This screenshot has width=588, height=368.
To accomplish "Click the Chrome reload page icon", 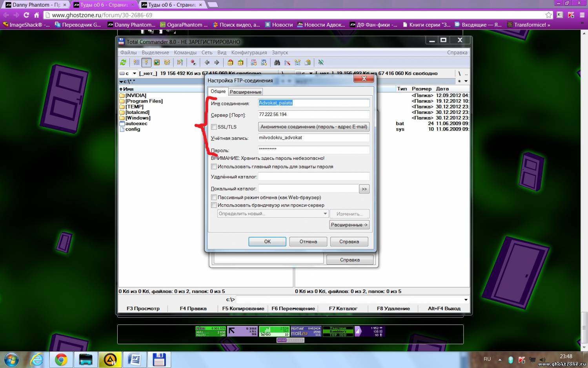I will (x=26, y=15).
